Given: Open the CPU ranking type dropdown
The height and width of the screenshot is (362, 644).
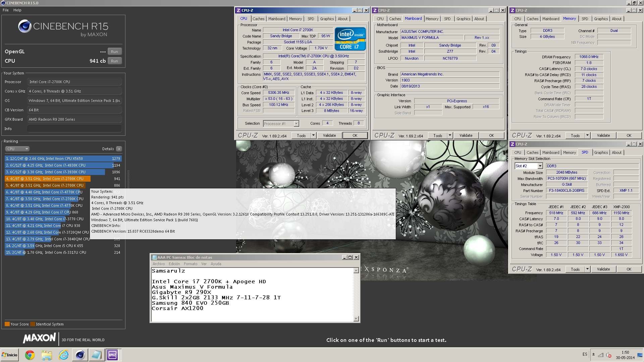Looking at the screenshot, I should click(x=17, y=149).
